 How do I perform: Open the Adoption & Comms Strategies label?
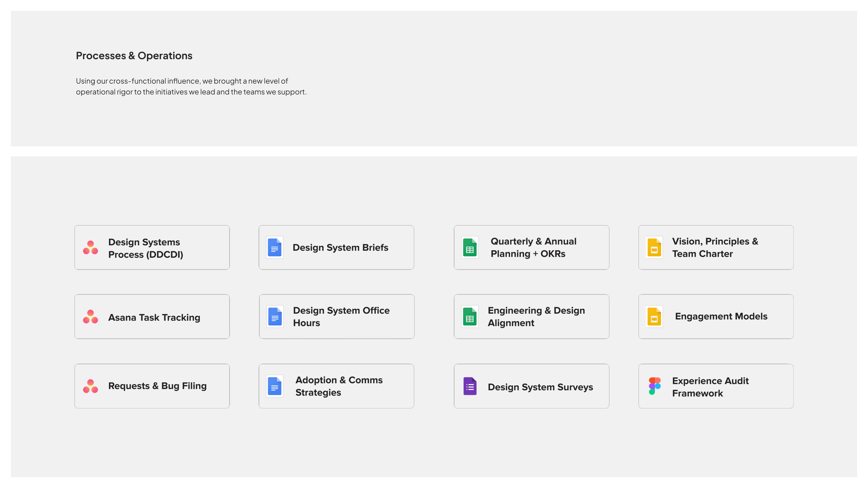pos(339,386)
